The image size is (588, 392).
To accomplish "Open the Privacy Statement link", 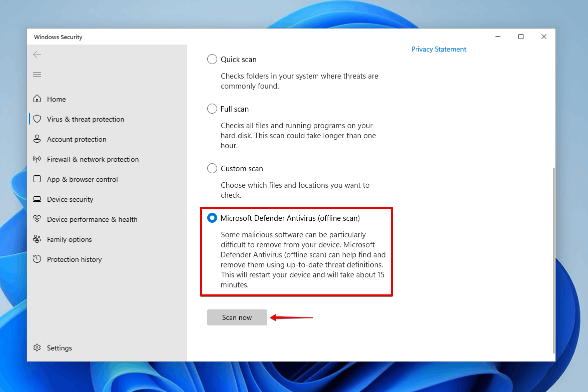I will coord(438,49).
